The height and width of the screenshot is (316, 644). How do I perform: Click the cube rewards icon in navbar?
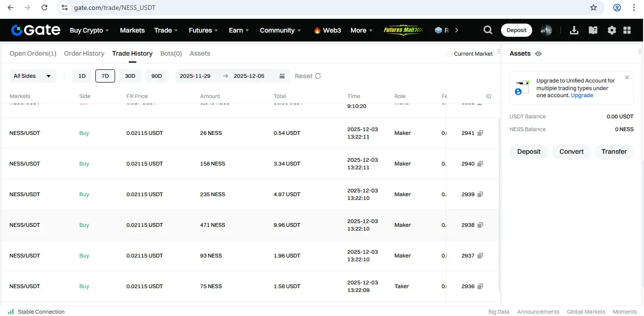tap(438, 30)
